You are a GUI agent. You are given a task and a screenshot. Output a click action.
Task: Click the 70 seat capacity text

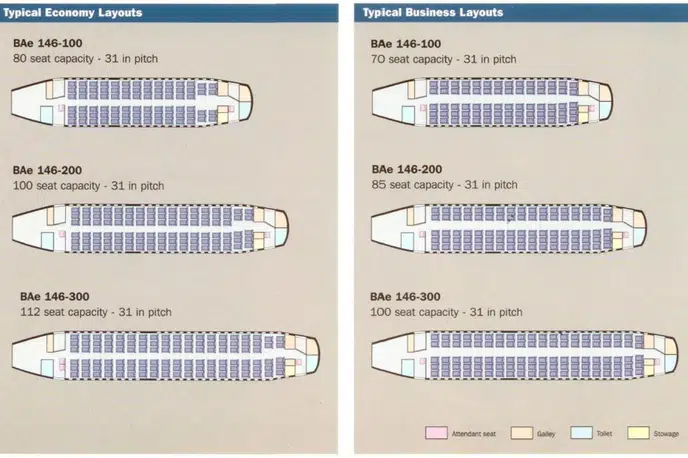pos(443,59)
